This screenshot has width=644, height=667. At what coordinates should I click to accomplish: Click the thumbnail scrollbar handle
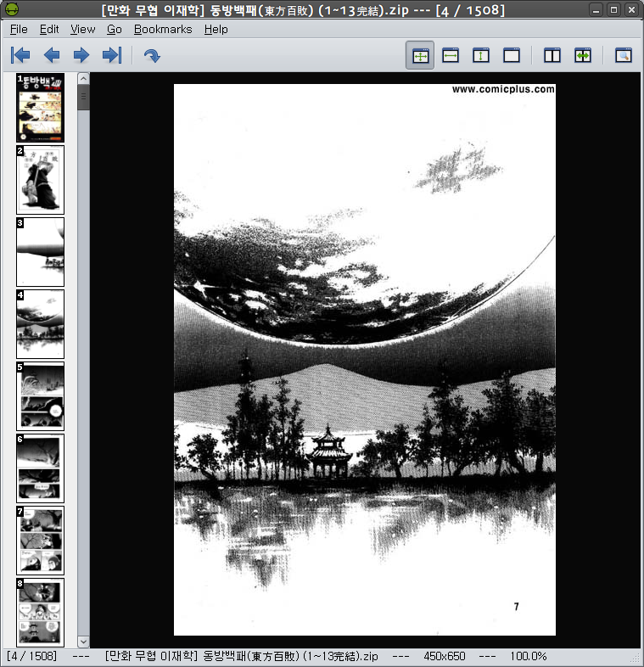pyautogui.click(x=83, y=98)
